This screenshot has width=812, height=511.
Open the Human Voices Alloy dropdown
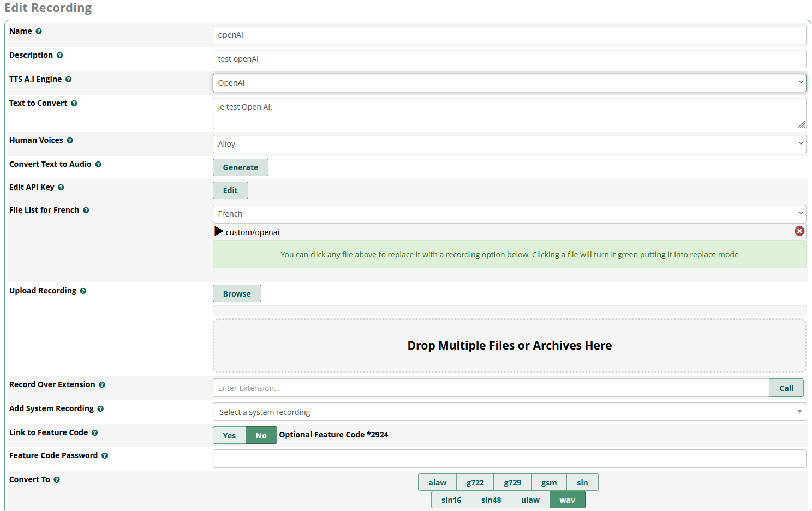510,144
